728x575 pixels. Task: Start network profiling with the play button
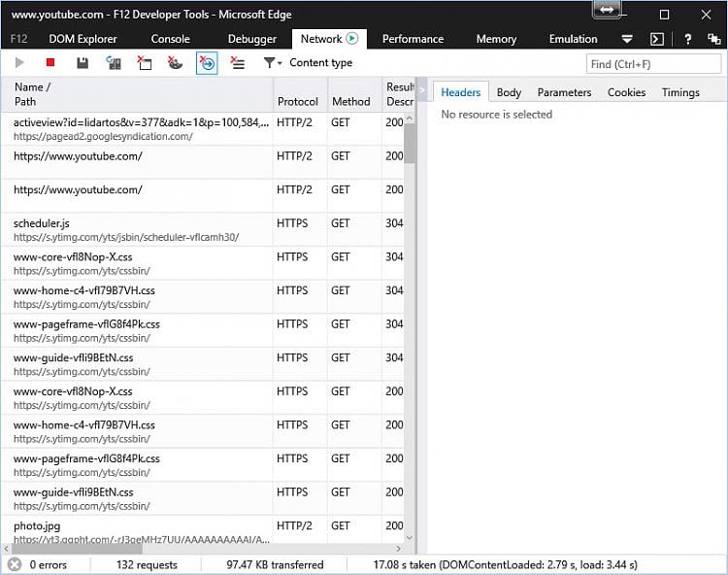[19, 63]
